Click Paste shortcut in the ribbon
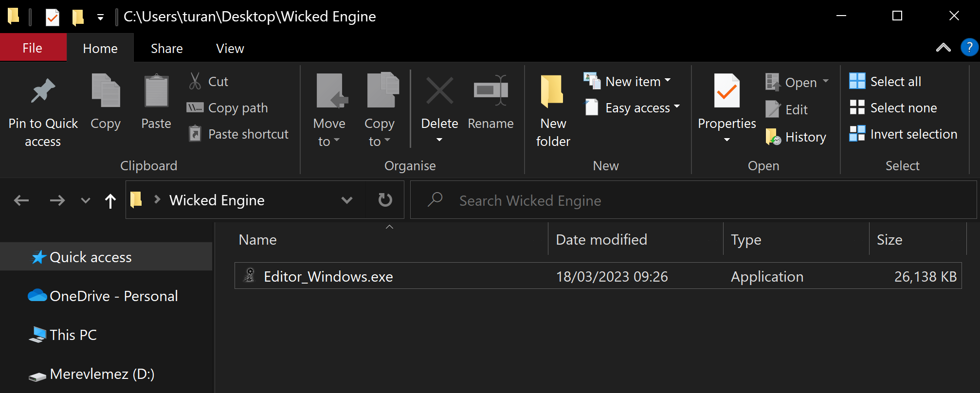 pos(239,134)
